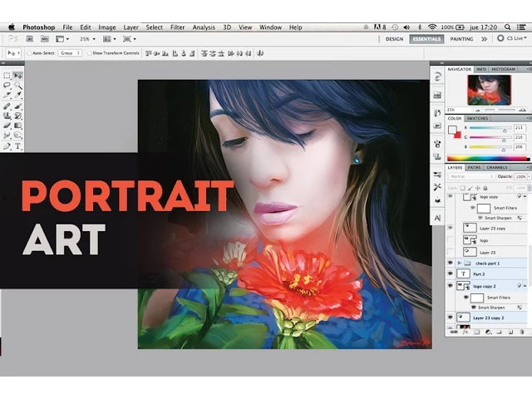Select the Quick Selection tool

[x=18, y=85]
